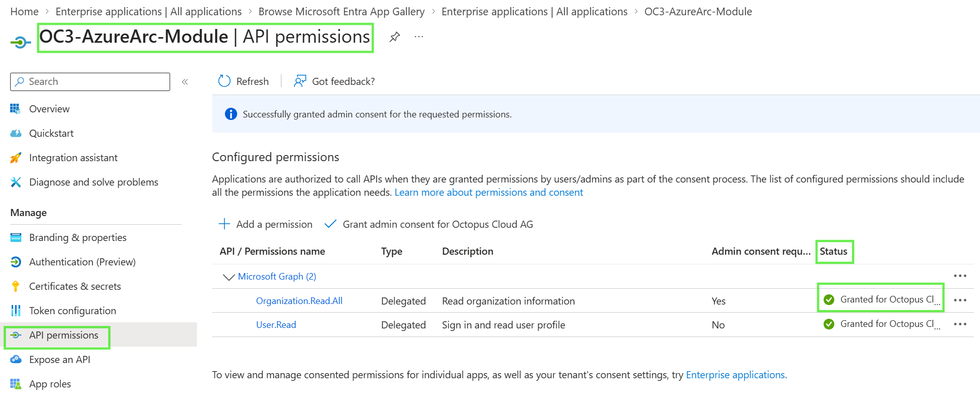Click the Diagnose and solve problems wrench icon
980x394 pixels.
point(16,182)
